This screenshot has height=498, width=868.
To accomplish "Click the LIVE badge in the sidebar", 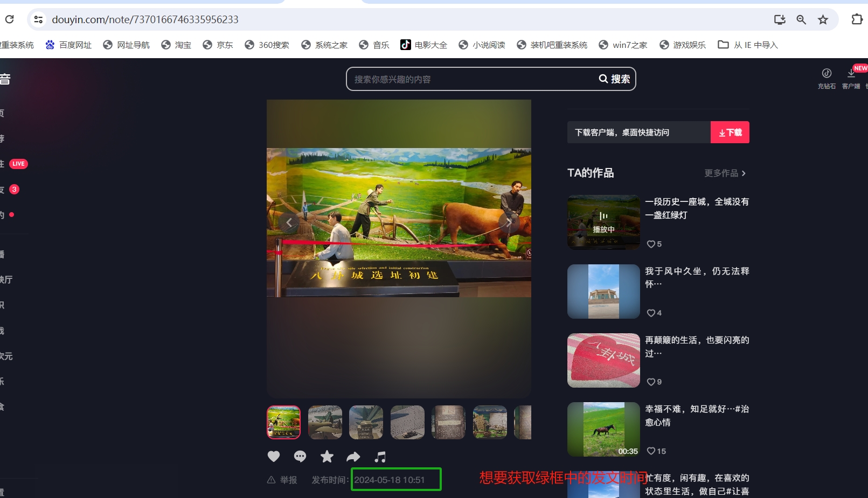I will pos(18,164).
